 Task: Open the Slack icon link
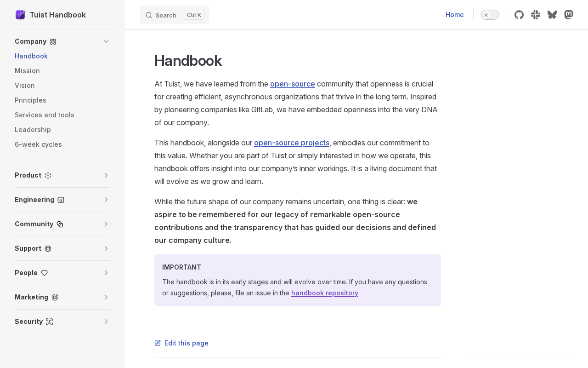536,15
